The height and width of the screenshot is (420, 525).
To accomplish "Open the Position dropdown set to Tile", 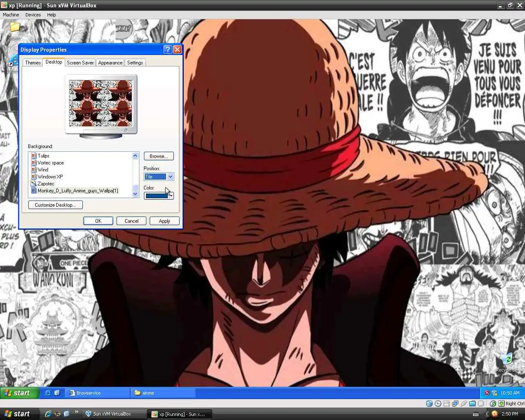I will pos(159,177).
